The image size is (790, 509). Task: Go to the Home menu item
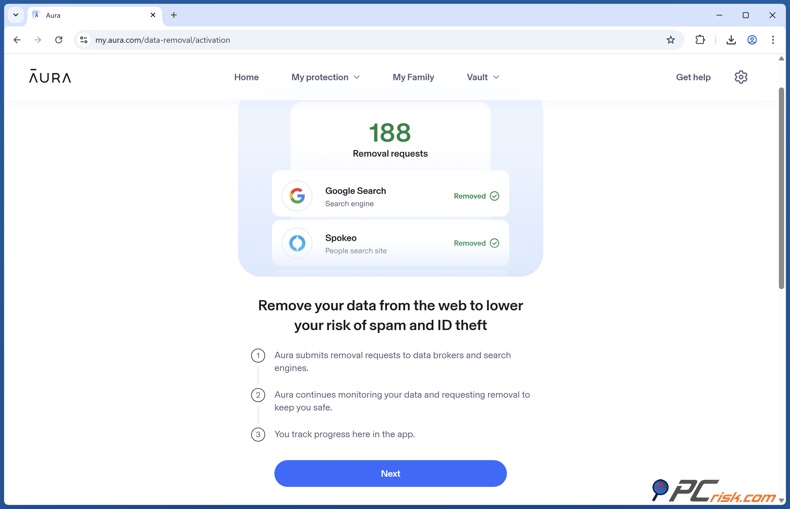click(246, 77)
